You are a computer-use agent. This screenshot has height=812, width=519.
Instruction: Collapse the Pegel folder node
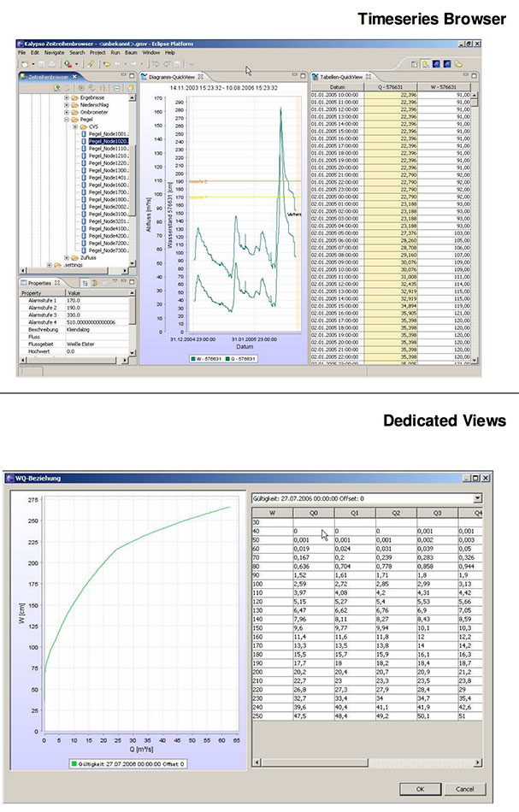(x=67, y=120)
